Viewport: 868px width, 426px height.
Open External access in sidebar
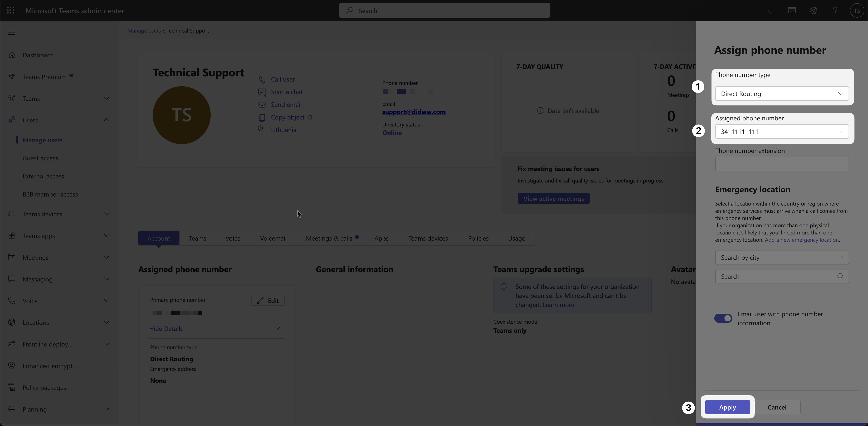point(43,176)
